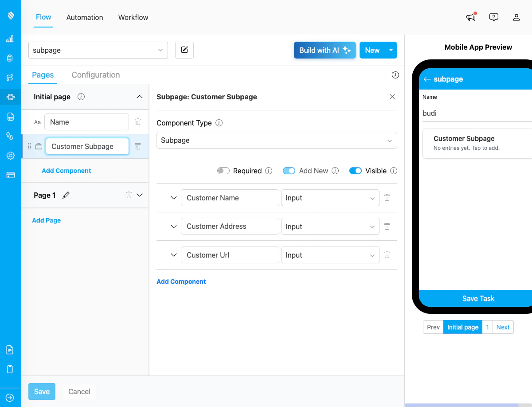Click the Customer Url input field
Screen dimensions: 532x407
230,255
